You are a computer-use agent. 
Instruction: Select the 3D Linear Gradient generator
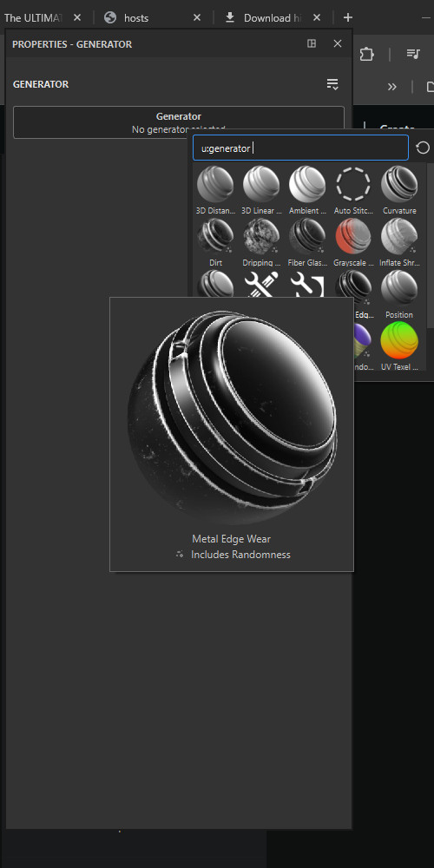(x=261, y=185)
